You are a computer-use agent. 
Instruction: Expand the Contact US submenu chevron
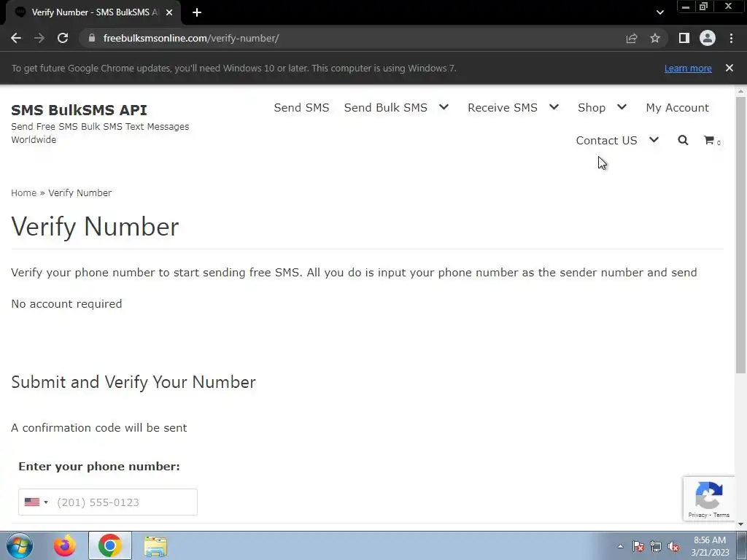pyautogui.click(x=654, y=140)
